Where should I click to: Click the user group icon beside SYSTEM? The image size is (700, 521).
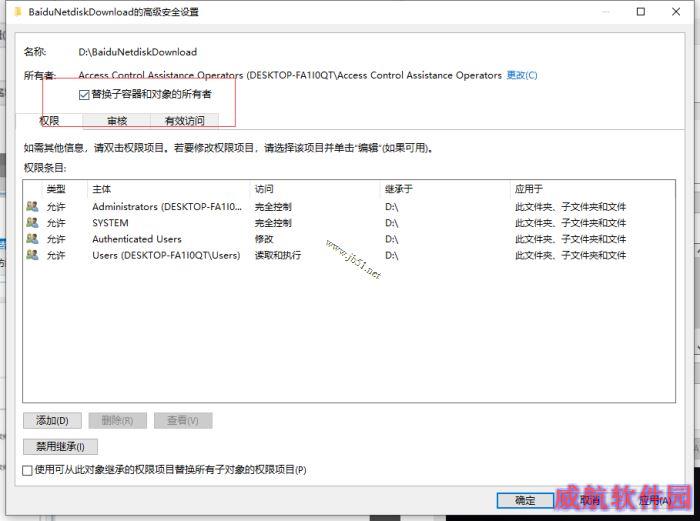coord(32,222)
